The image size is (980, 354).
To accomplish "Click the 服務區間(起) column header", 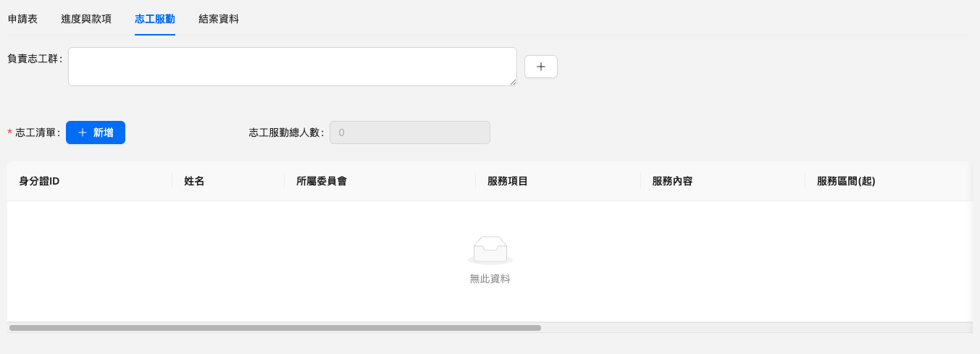I will [x=846, y=181].
